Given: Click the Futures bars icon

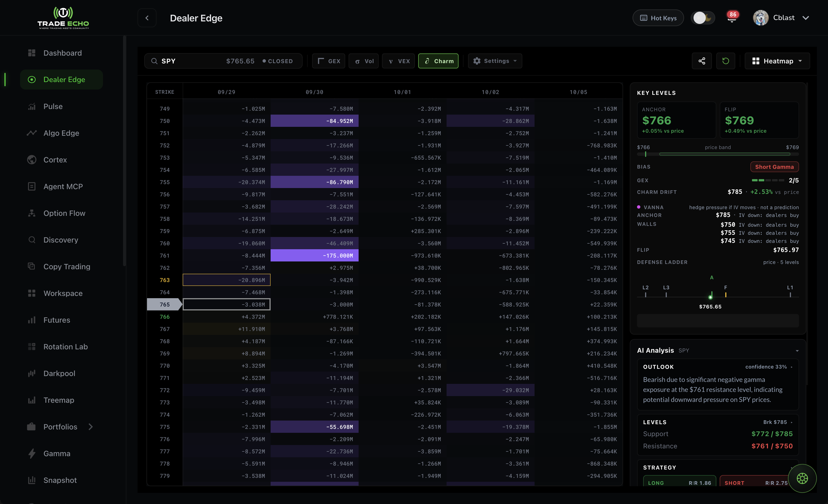Looking at the screenshot, I should tap(31, 320).
